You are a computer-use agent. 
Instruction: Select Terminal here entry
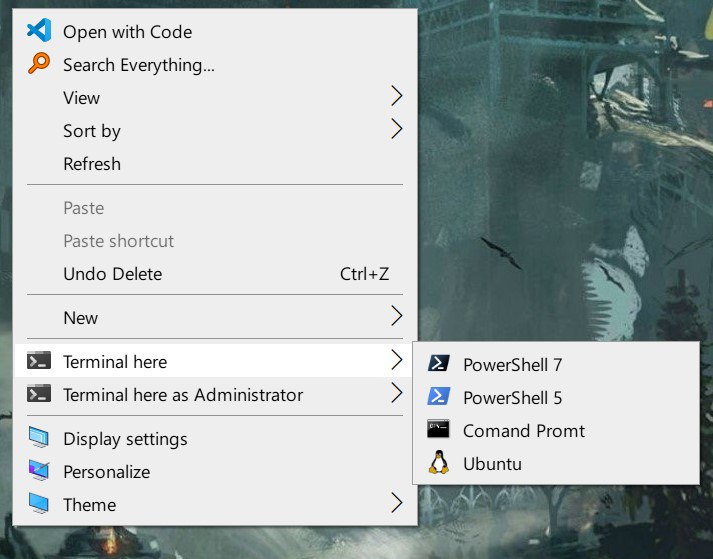coord(215,362)
